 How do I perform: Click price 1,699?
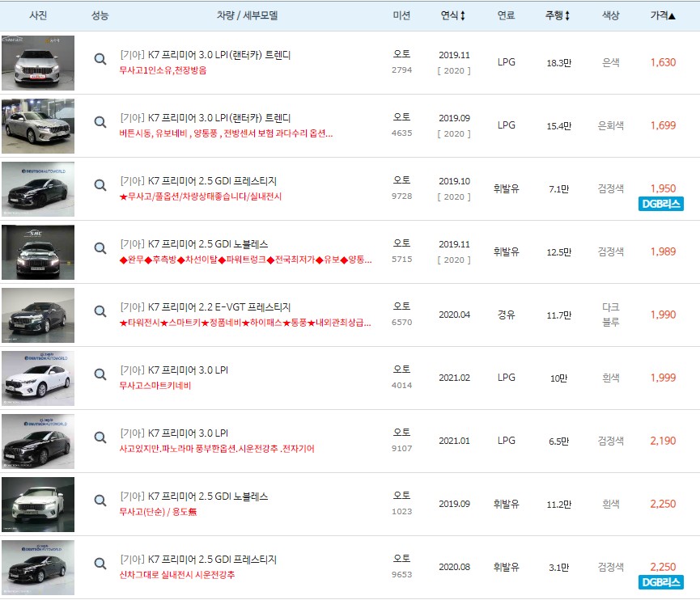tap(663, 125)
